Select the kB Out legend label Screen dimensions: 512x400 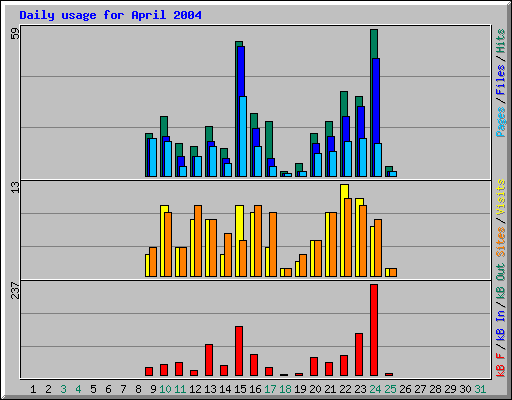click(x=500, y=281)
